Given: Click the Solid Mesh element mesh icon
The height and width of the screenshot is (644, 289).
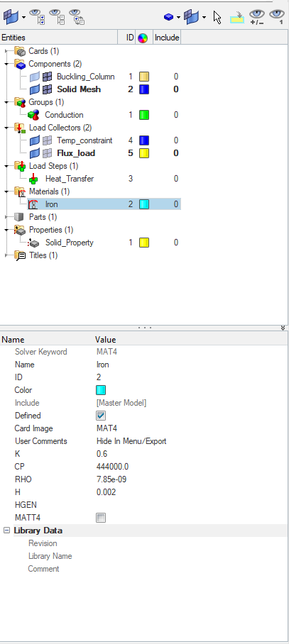Looking at the screenshot, I should tap(48, 89).
